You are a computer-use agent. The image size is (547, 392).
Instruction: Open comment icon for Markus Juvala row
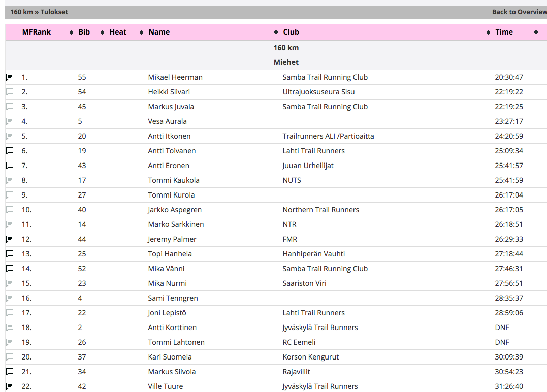10,106
